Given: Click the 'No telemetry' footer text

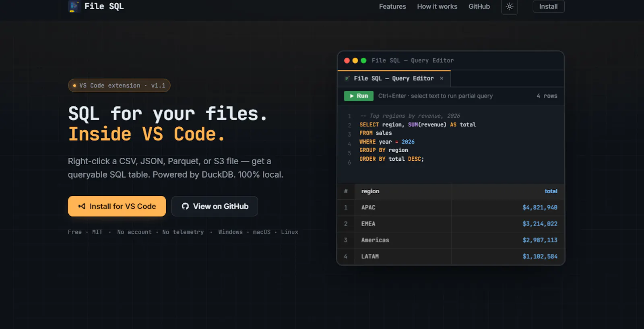Looking at the screenshot, I should pyautogui.click(x=183, y=232).
